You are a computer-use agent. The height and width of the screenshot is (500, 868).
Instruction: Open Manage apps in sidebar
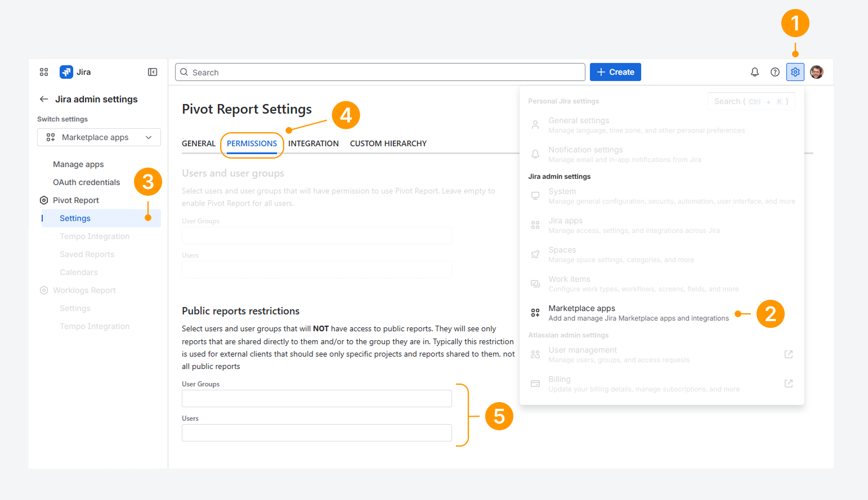tap(78, 164)
